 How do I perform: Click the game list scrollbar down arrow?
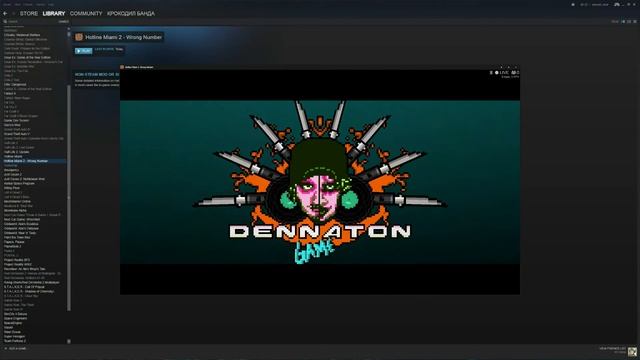[x=69, y=341]
